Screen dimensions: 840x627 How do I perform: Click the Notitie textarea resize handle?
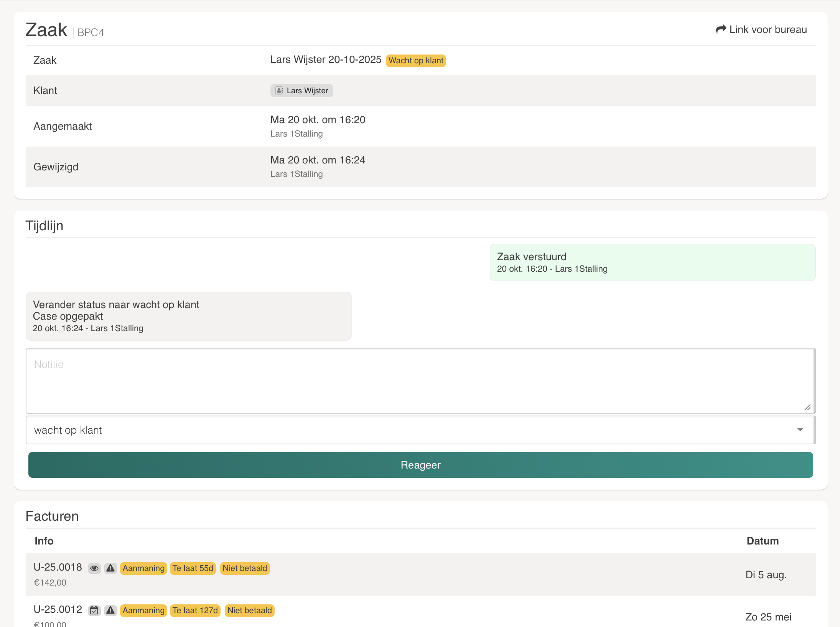(x=807, y=408)
